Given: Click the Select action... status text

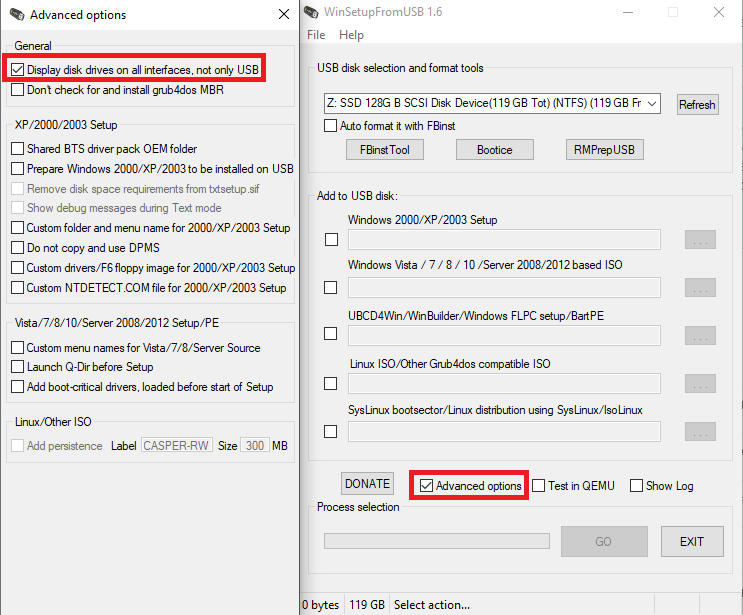Looking at the screenshot, I should pyautogui.click(x=432, y=605).
